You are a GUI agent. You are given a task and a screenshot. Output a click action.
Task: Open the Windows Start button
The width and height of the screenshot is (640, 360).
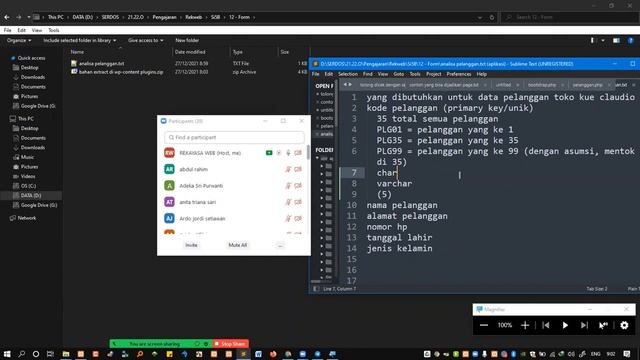7,354
